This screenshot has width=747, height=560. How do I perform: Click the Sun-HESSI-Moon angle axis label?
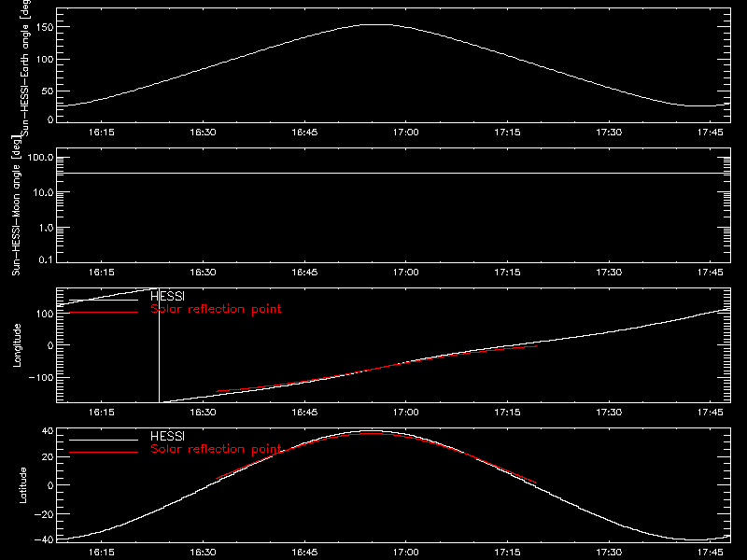[x=16, y=205]
